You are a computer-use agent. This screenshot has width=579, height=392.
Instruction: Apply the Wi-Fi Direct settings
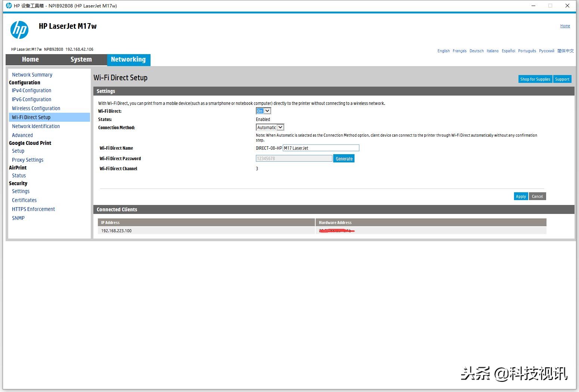[521, 196]
